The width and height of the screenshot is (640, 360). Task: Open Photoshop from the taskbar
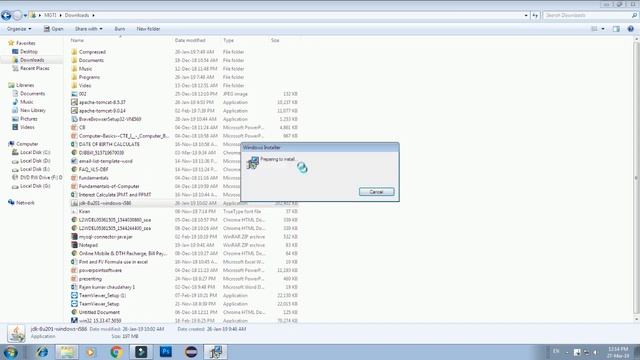coord(166,352)
